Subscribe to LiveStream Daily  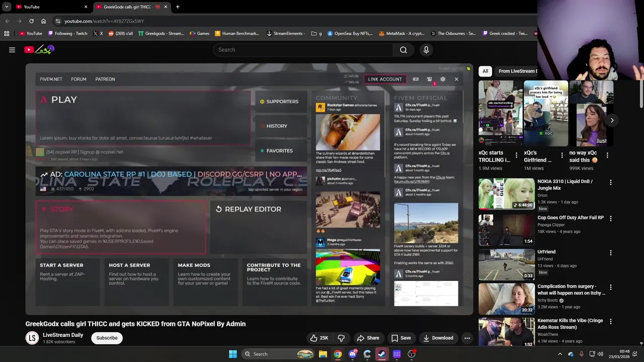107,338
